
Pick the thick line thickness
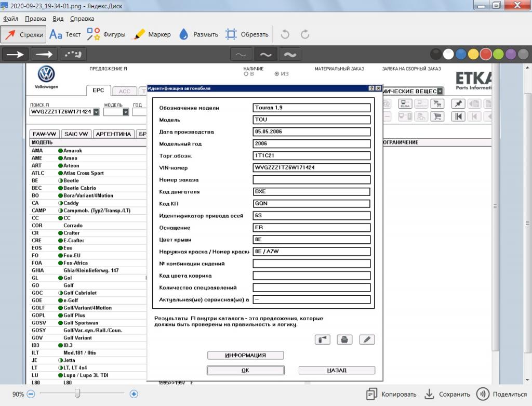(x=290, y=54)
